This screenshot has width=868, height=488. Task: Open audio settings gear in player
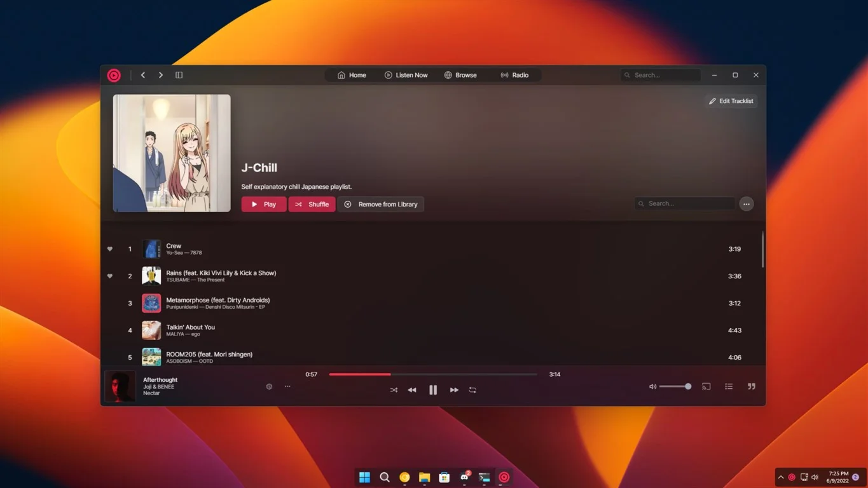[x=269, y=386]
